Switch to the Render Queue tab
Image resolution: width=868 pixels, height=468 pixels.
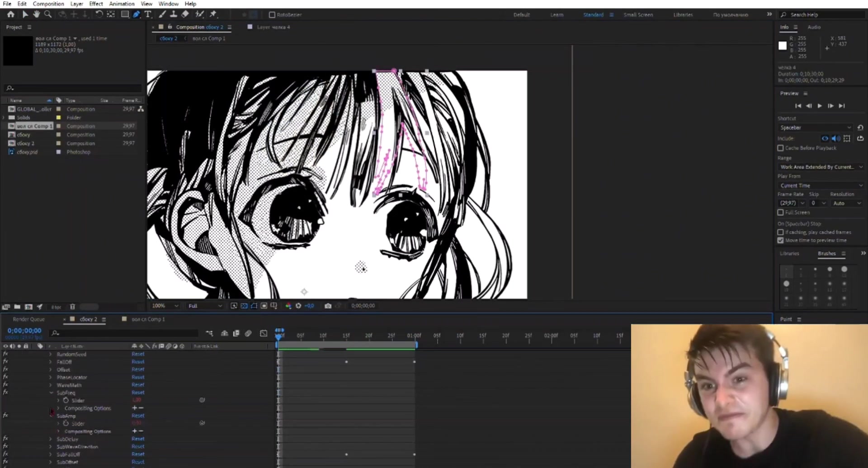click(29, 319)
